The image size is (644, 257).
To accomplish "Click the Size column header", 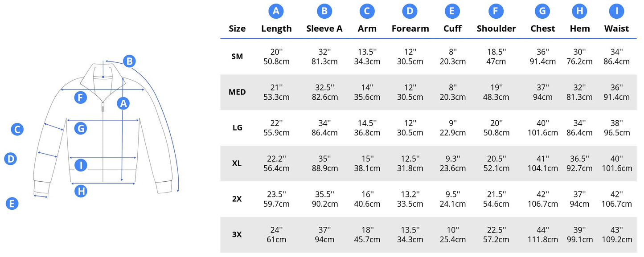I will click(x=237, y=29).
